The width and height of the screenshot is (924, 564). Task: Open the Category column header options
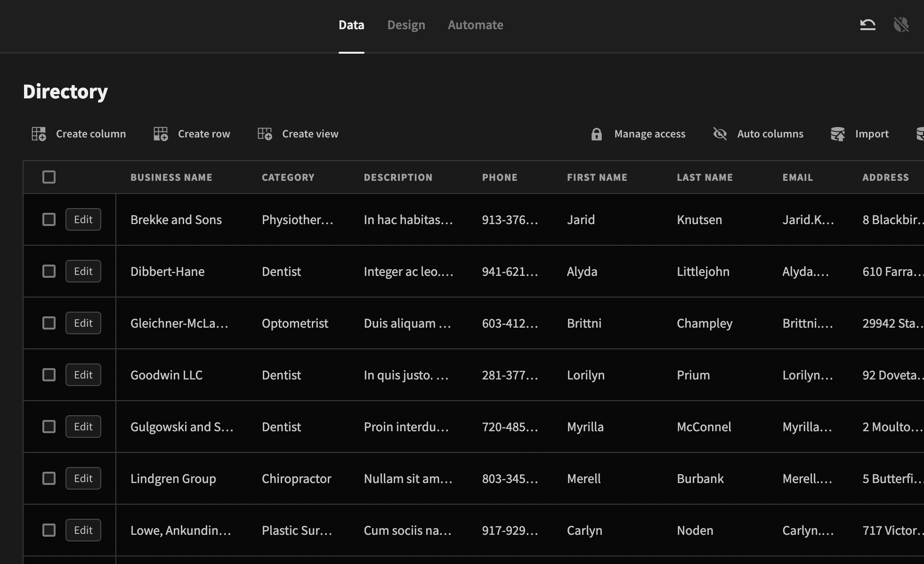coord(288,177)
